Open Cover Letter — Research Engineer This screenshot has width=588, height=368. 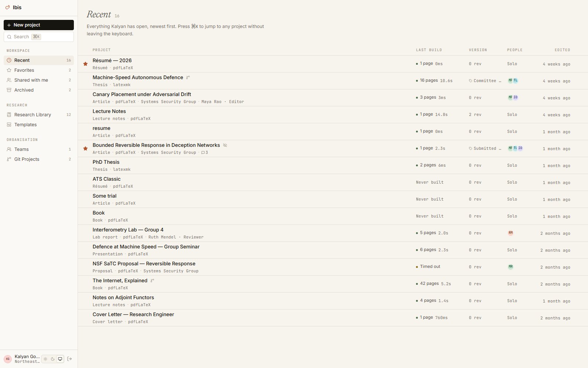tap(133, 315)
